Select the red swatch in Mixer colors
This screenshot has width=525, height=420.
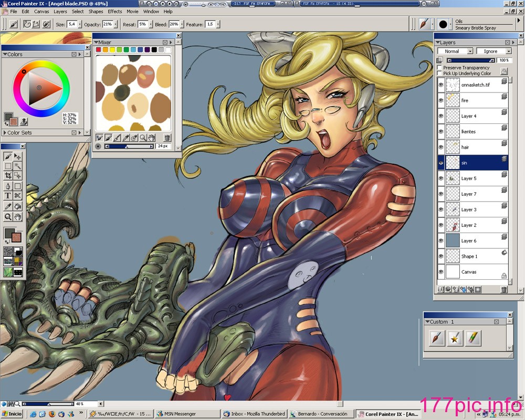click(x=99, y=49)
